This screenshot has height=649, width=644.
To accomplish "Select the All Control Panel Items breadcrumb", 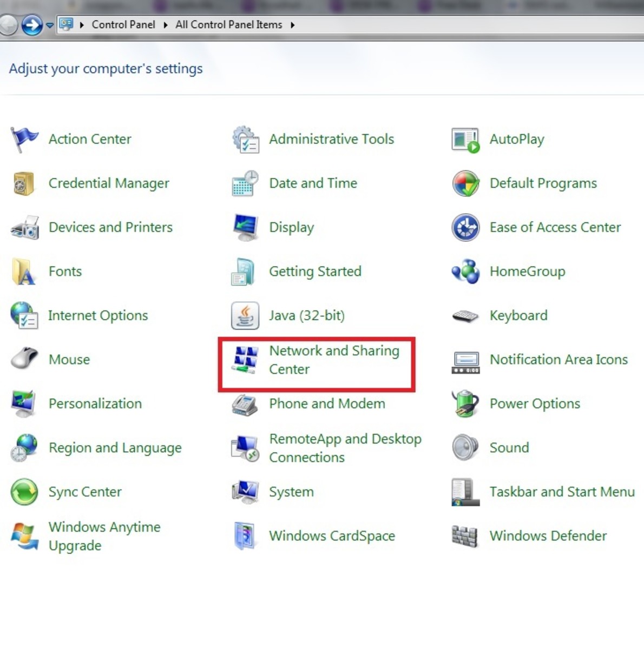I will 228,25.
